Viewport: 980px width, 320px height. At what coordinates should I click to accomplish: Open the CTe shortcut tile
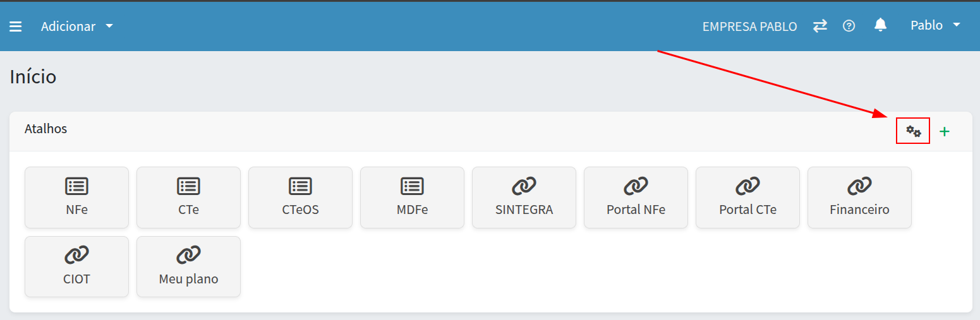coord(188,197)
